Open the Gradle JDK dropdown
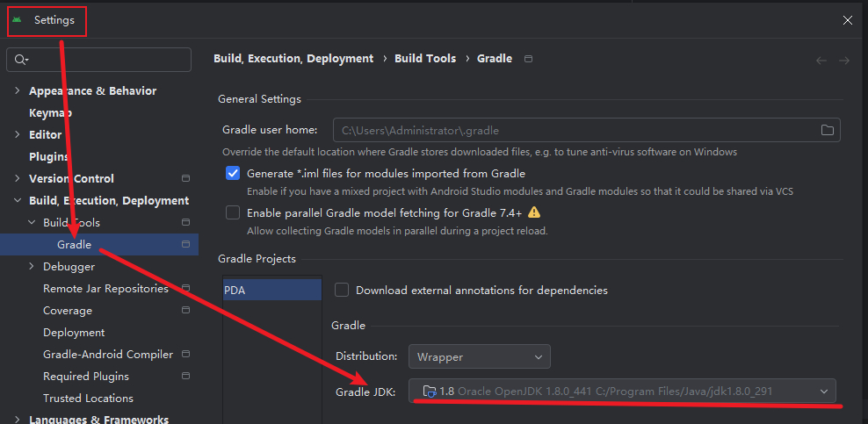 click(x=622, y=392)
